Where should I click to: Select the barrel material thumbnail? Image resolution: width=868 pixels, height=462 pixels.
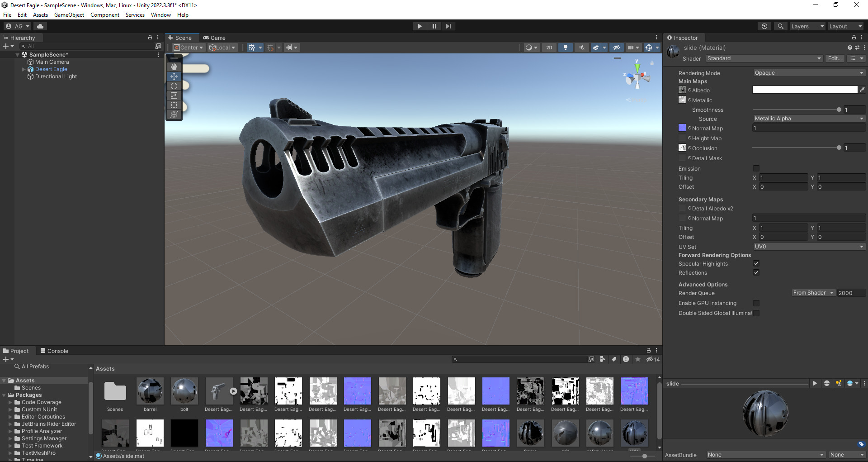(150, 391)
